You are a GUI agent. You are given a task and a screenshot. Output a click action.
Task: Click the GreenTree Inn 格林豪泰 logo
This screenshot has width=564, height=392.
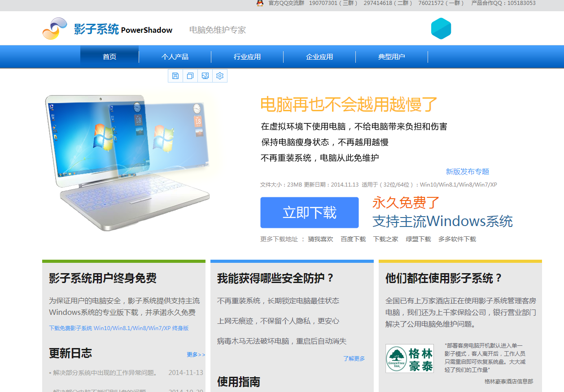tap(410, 358)
